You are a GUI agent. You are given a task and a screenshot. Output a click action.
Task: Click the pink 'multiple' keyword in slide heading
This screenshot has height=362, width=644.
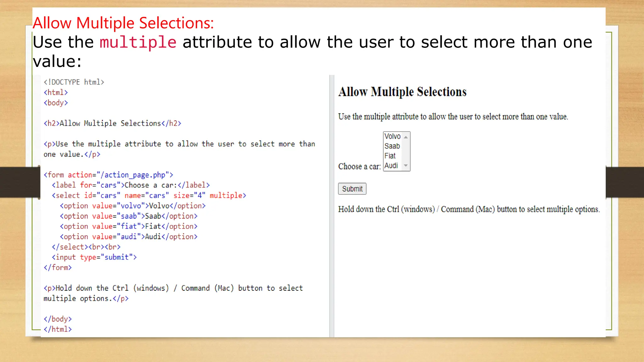pos(138,42)
